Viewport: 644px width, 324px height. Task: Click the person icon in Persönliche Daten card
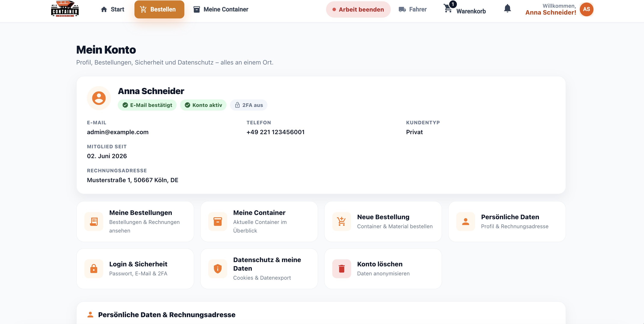point(465,221)
